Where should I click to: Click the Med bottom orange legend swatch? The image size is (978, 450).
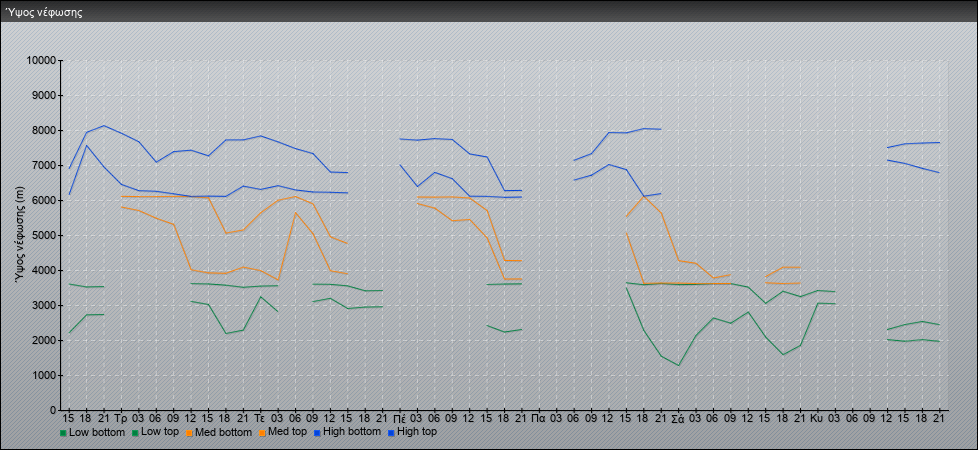pos(189,432)
